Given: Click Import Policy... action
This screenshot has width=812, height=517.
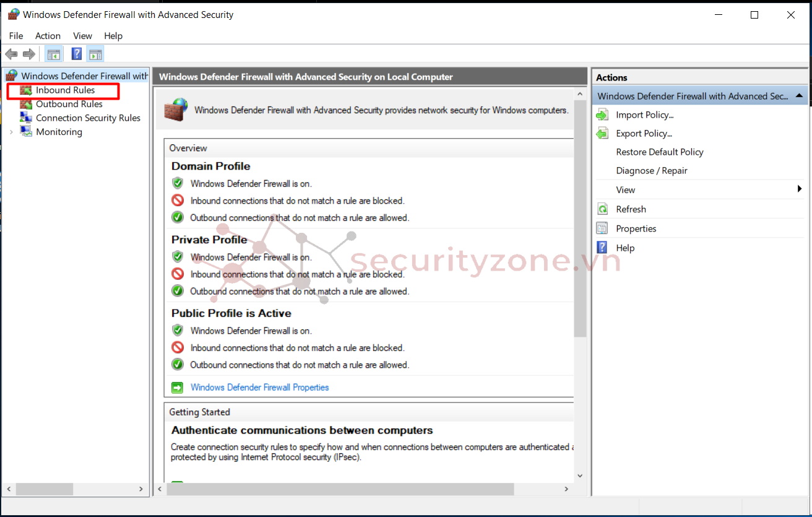Looking at the screenshot, I should tap(645, 115).
